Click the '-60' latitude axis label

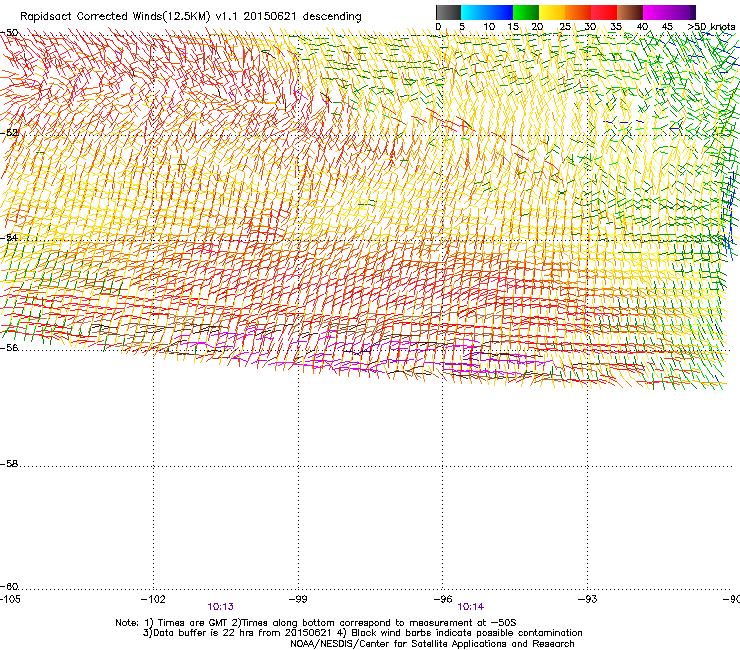tap(9, 587)
